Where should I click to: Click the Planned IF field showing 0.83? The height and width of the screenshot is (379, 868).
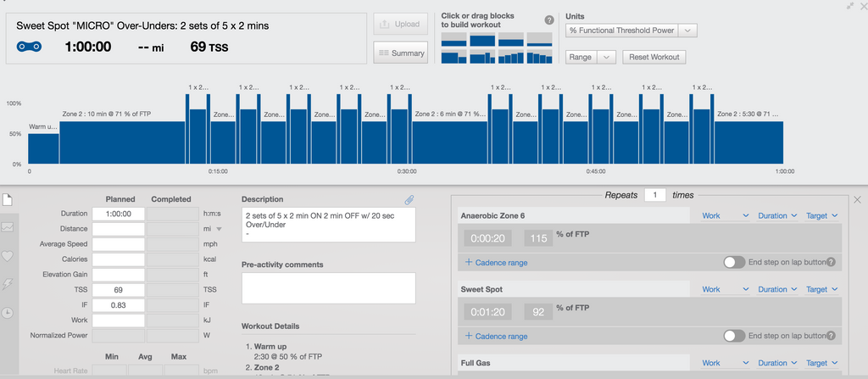tap(119, 304)
